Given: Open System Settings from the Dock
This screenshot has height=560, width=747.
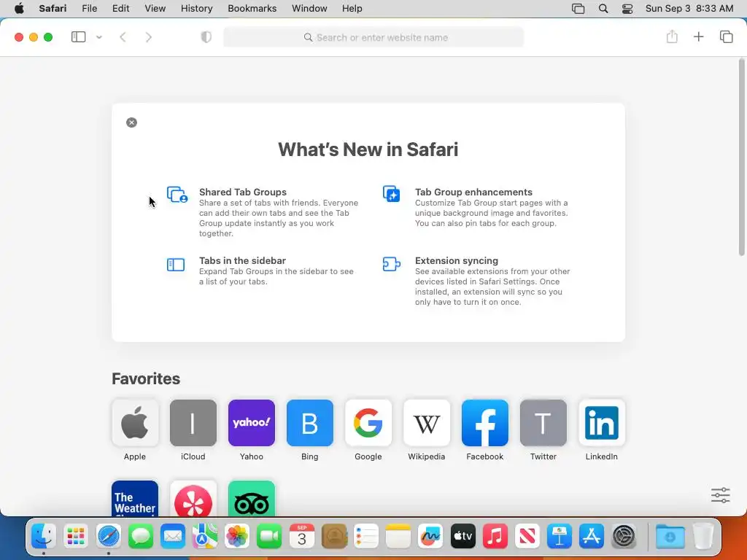Looking at the screenshot, I should (x=624, y=536).
